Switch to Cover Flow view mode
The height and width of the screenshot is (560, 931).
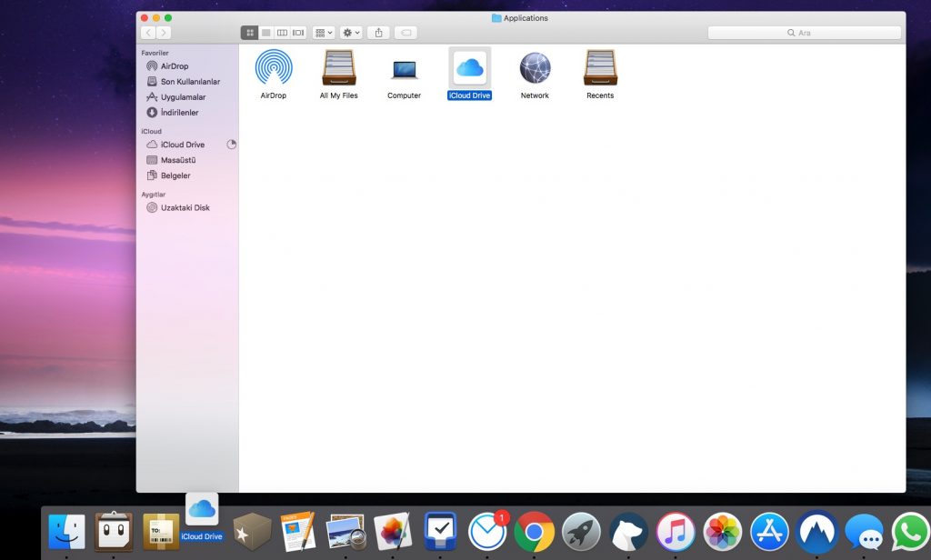click(298, 33)
